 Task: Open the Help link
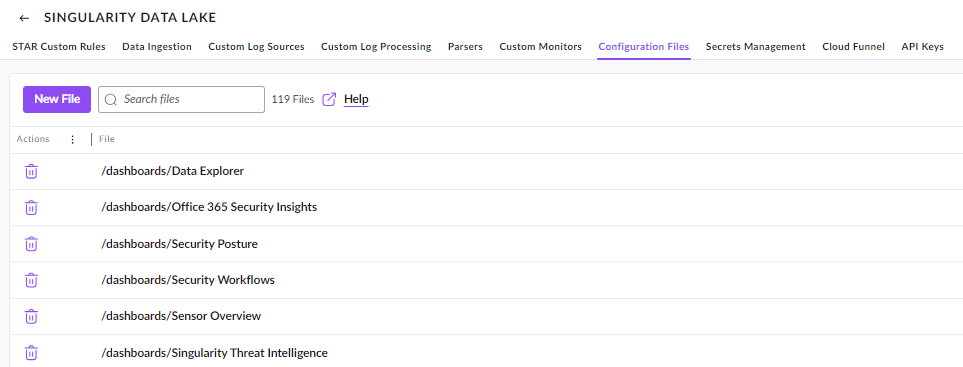tap(356, 99)
